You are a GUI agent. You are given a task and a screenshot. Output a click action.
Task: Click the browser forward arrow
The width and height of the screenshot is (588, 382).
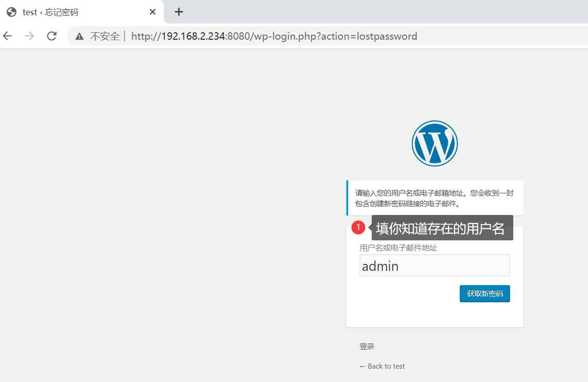tap(29, 36)
